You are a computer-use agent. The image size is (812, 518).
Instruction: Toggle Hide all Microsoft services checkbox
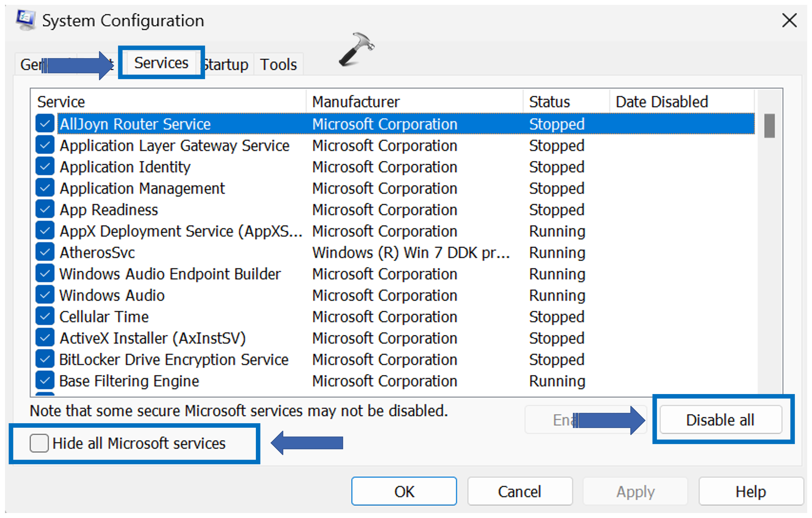tap(39, 443)
